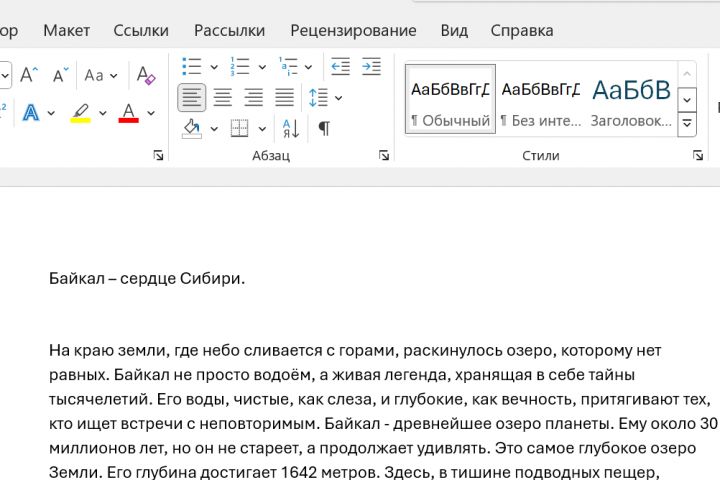Go to the Рецензирование tab
This screenshot has height=480, width=720.
353,31
